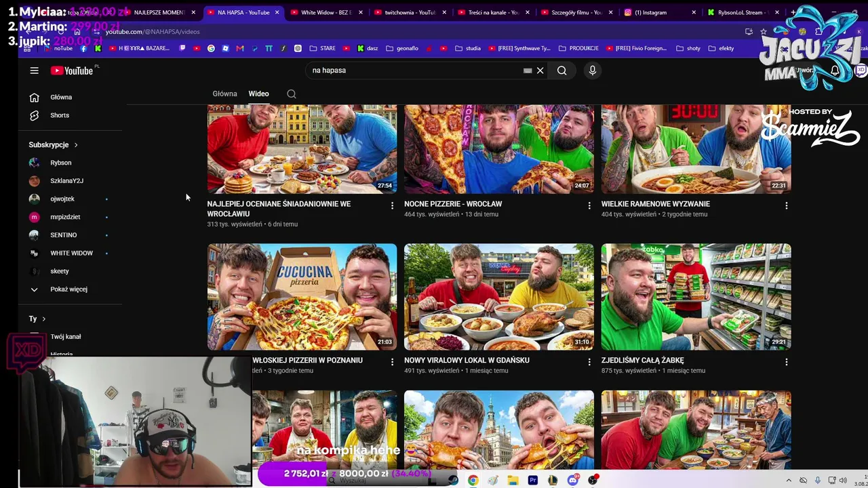Open options for WIELKIE RAMENOWE WYZWANIE video

[787, 205]
